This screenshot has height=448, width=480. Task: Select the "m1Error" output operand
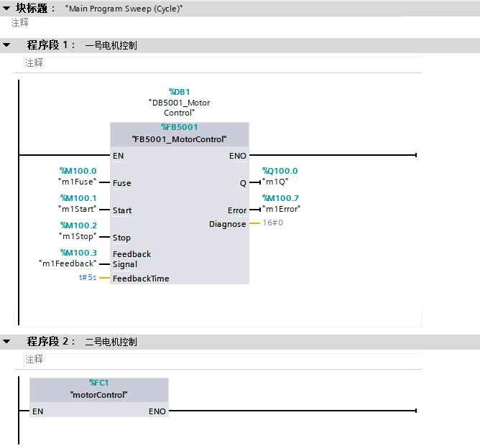(x=281, y=210)
